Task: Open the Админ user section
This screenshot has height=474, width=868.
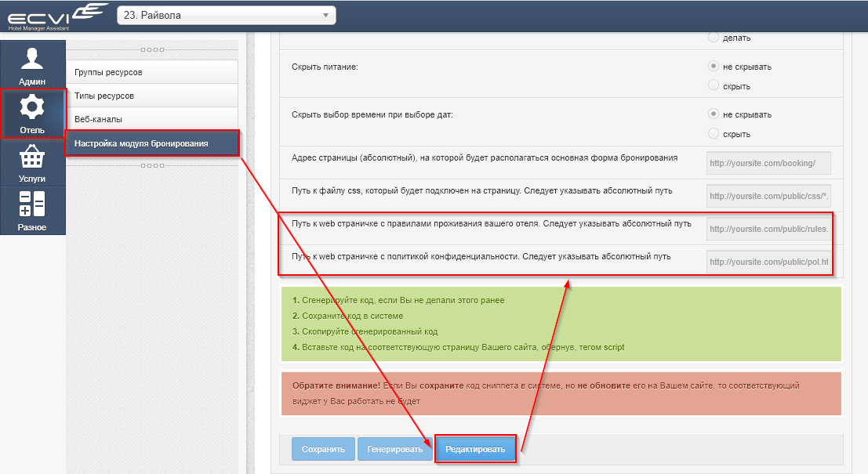Action: coord(32,64)
